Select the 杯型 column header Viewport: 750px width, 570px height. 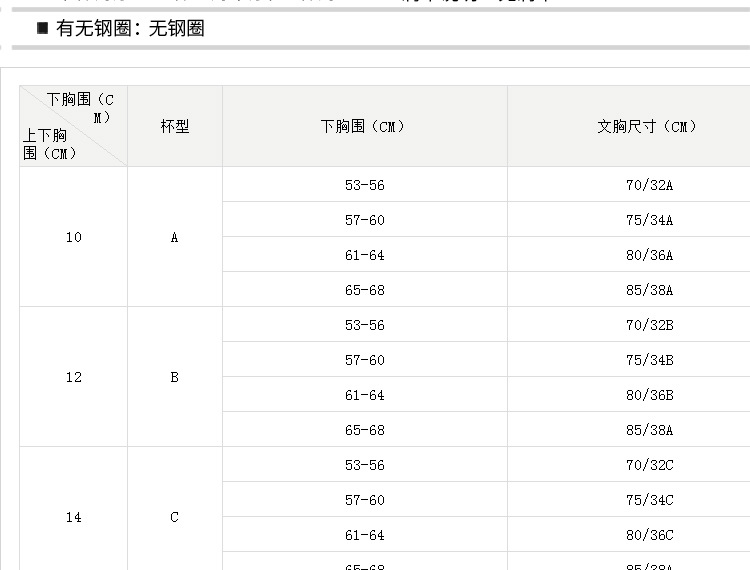coord(174,127)
